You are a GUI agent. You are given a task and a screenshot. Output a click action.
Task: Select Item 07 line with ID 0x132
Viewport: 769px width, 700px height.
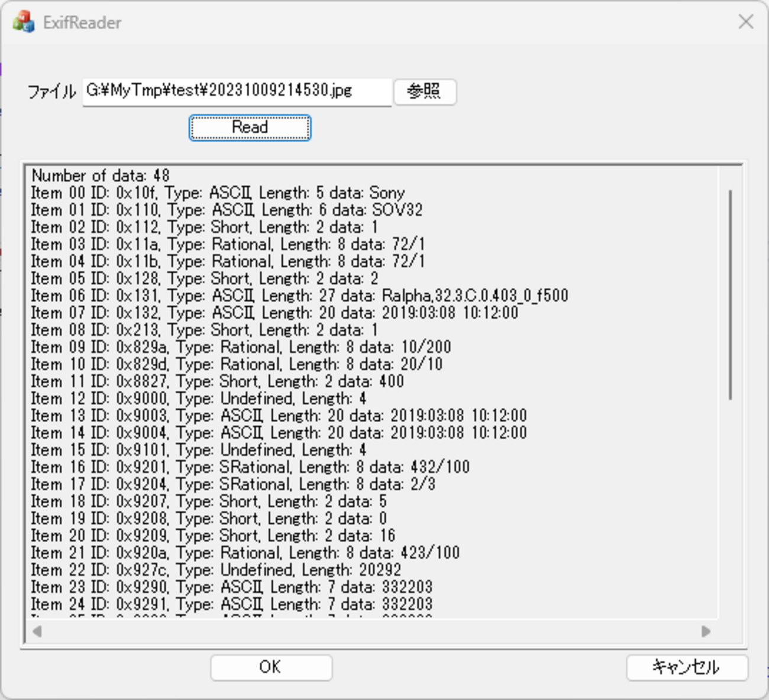[274, 313]
